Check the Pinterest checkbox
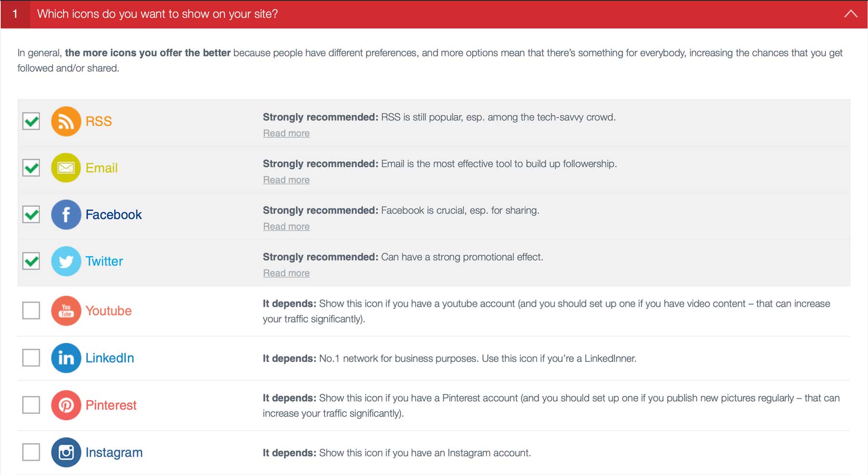Viewport: 868px width, 475px height. pyautogui.click(x=31, y=405)
